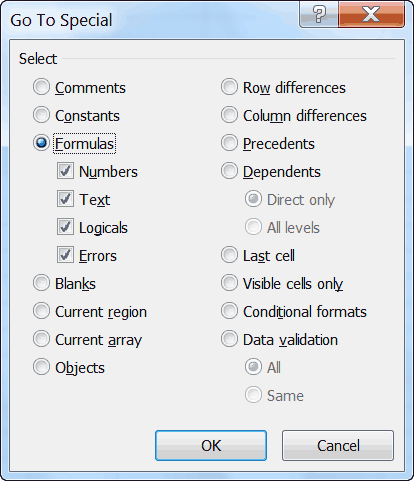The height and width of the screenshot is (481, 414).
Task: Toggle the Errors checkbox
Action: click(x=65, y=255)
